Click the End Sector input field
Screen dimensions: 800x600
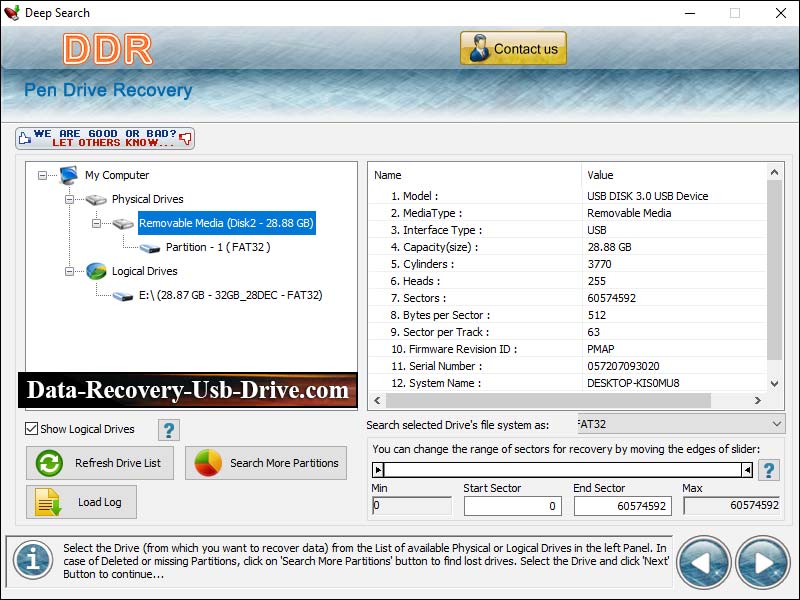(x=623, y=506)
